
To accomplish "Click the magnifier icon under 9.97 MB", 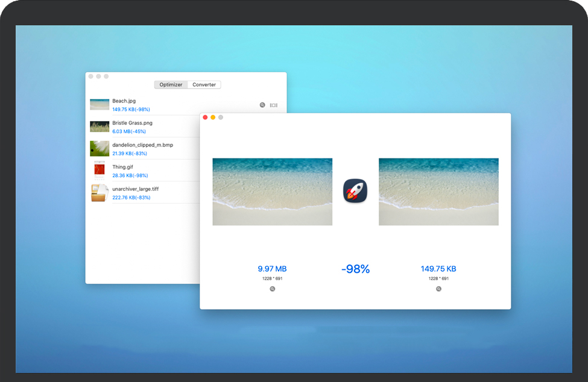I will pyautogui.click(x=273, y=289).
